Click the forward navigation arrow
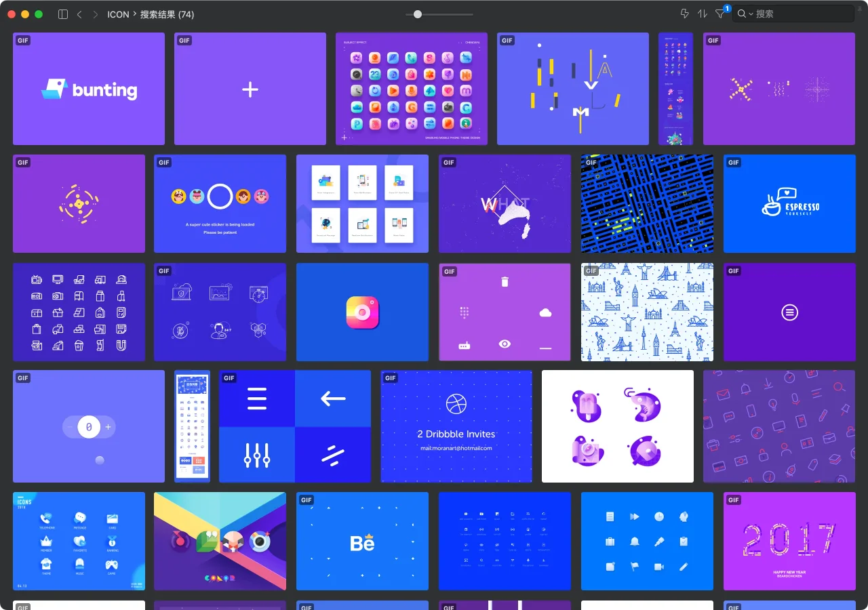 [x=95, y=14]
